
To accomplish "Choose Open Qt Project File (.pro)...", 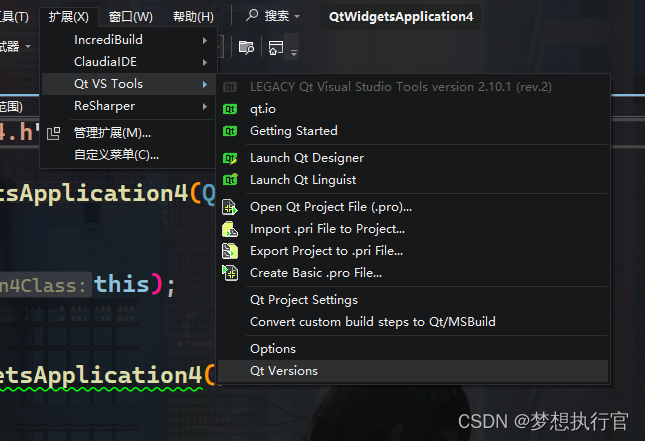I will [x=413, y=207].
